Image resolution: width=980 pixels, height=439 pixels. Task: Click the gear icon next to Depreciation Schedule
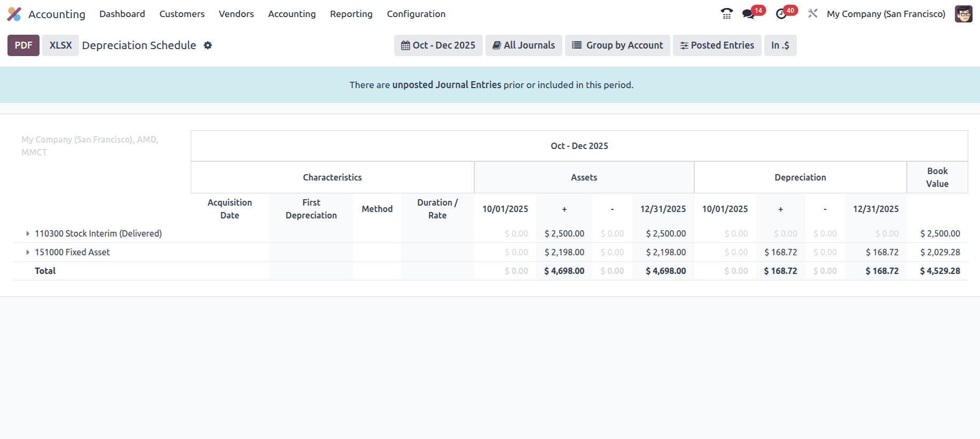(x=208, y=45)
